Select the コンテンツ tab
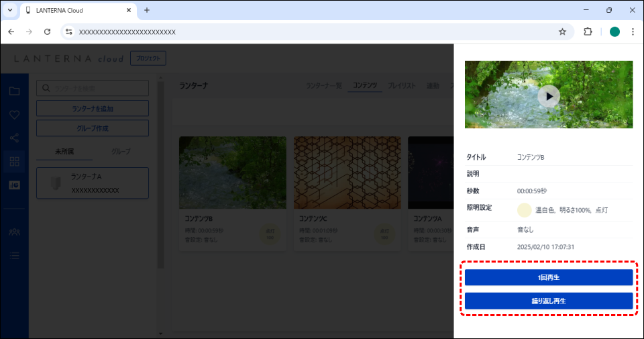 [x=364, y=86]
